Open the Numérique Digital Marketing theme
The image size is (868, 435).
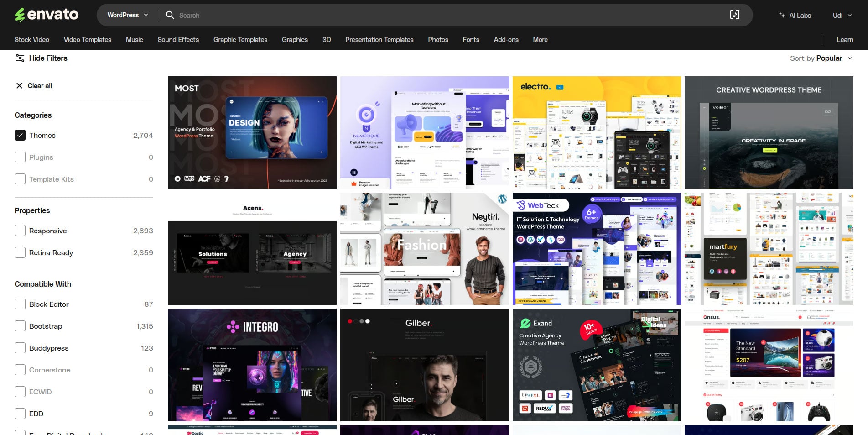[x=425, y=132]
